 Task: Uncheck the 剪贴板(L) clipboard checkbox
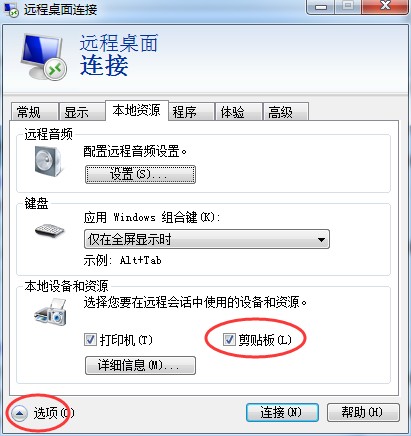[229, 340]
